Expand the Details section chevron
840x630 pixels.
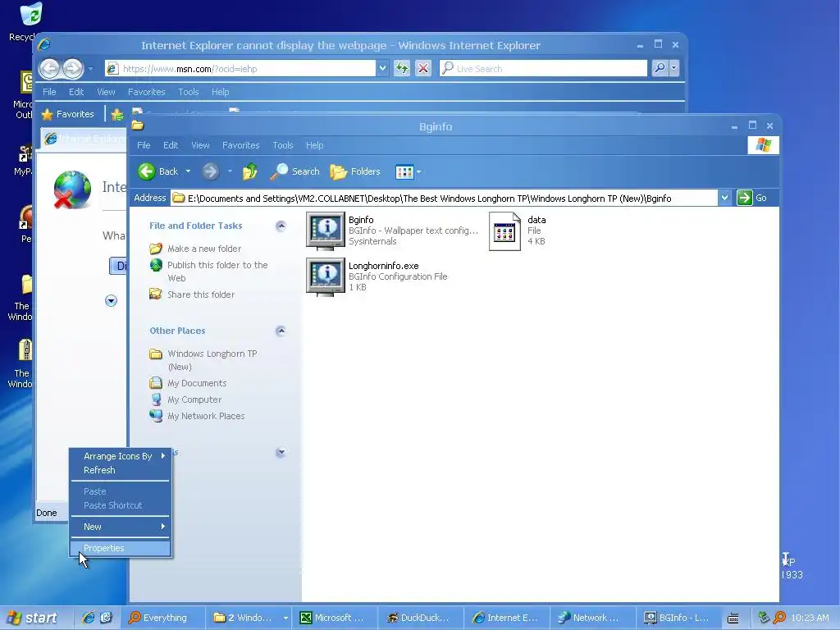click(281, 453)
